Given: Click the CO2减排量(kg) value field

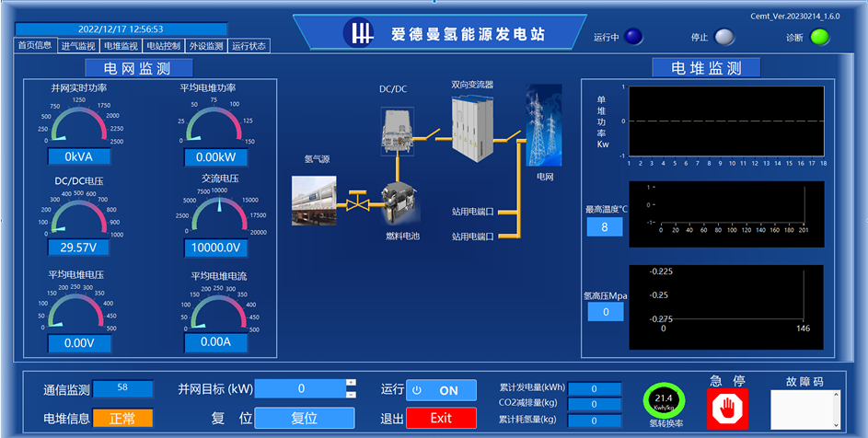Looking at the screenshot, I should coord(595,405).
